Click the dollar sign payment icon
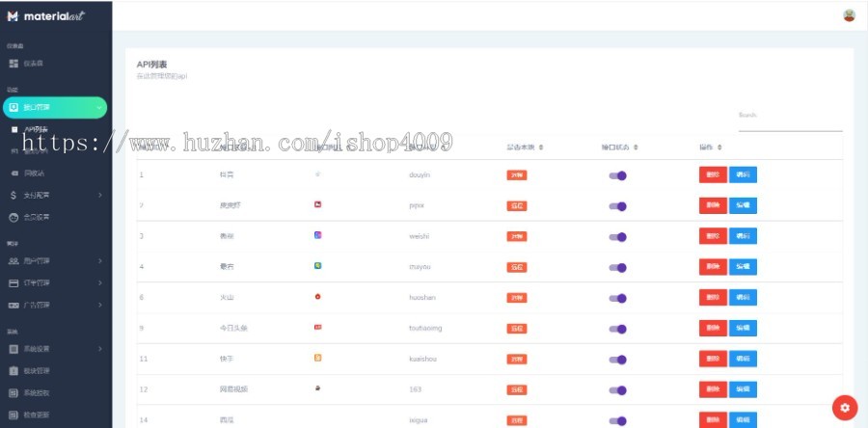 pyautogui.click(x=14, y=195)
